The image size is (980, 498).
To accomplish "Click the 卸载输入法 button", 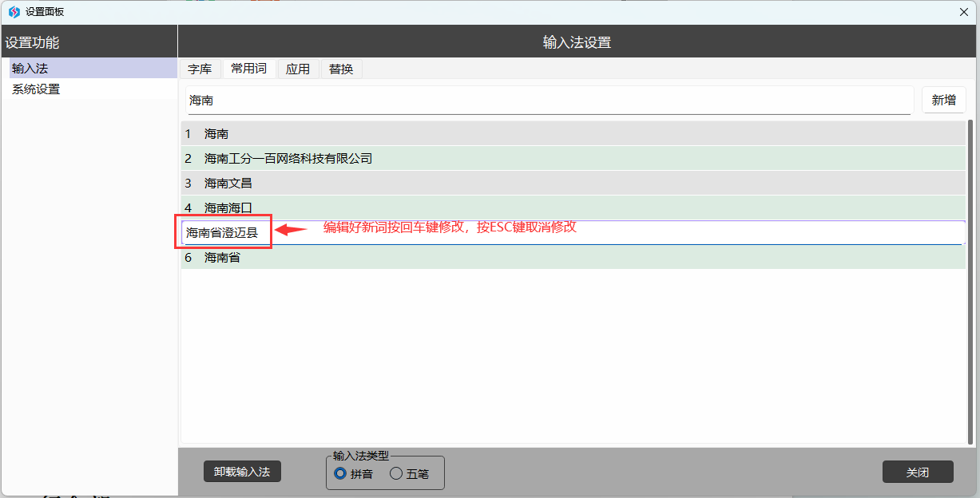I will (x=242, y=472).
